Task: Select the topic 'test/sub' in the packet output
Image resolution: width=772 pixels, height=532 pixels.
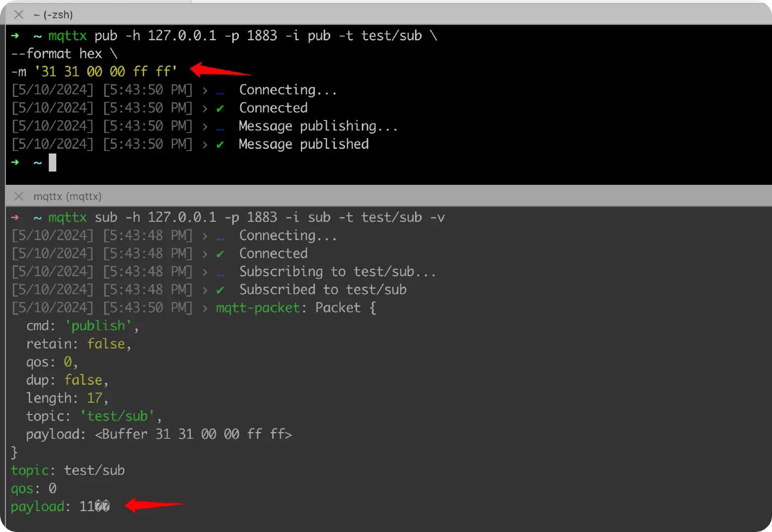Action: [117, 416]
